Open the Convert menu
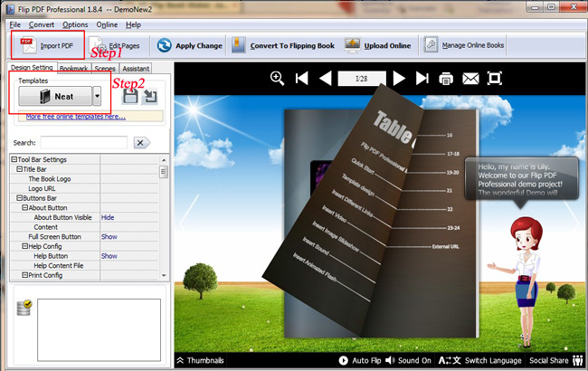588x371 pixels. (42, 24)
